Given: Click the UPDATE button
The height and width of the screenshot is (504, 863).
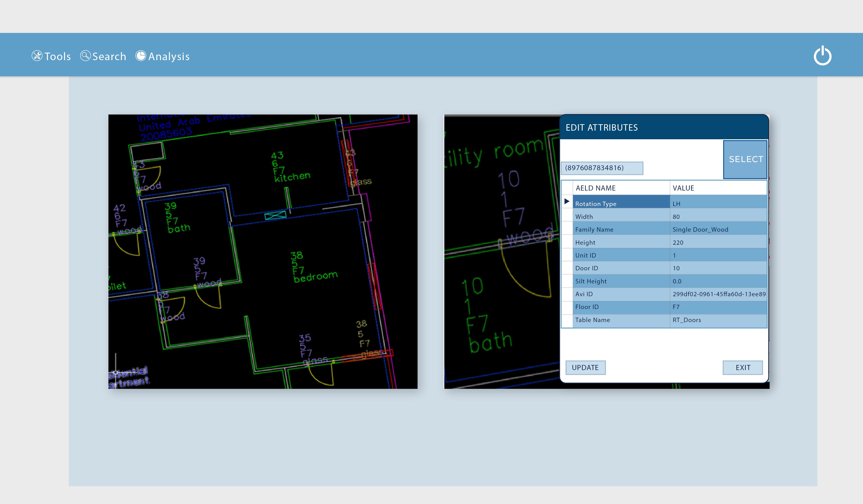Looking at the screenshot, I should 586,367.
